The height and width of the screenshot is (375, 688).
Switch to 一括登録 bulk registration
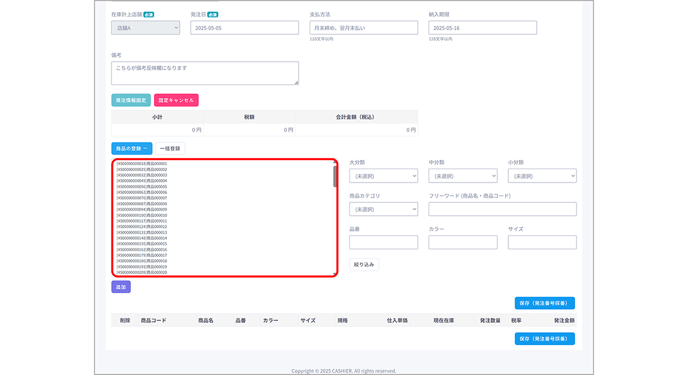(x=170, y=148)
